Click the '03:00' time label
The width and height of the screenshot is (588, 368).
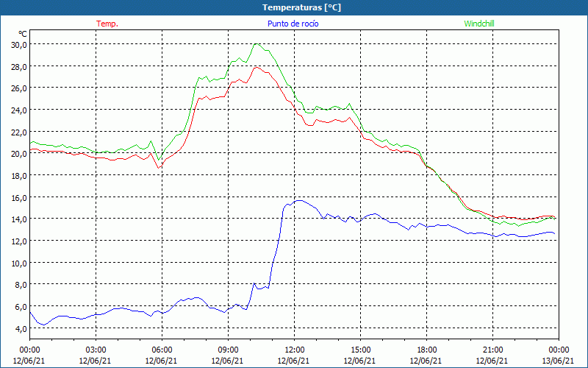click(x=96, y=350)
